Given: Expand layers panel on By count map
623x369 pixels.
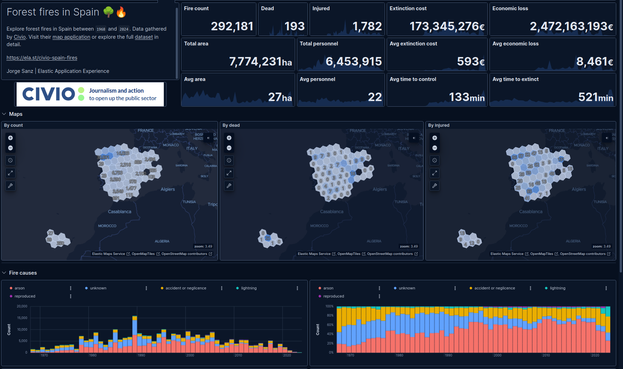Looking at the screenshot, I should pos(208,138).
